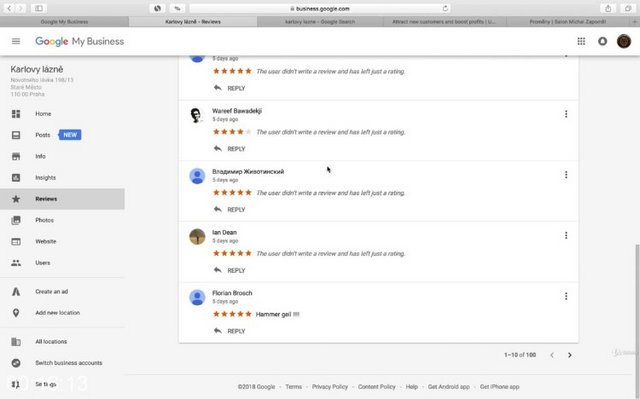
Task: Open the Users menu item
Action: point(43,263)
